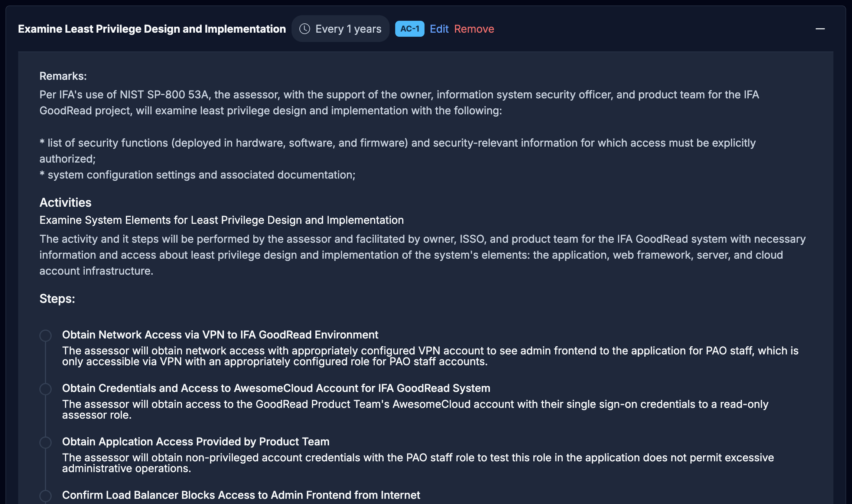This screenshot has height=504, width=852.
Task: Click the Steps: section heading
Action: pos(57,299)
